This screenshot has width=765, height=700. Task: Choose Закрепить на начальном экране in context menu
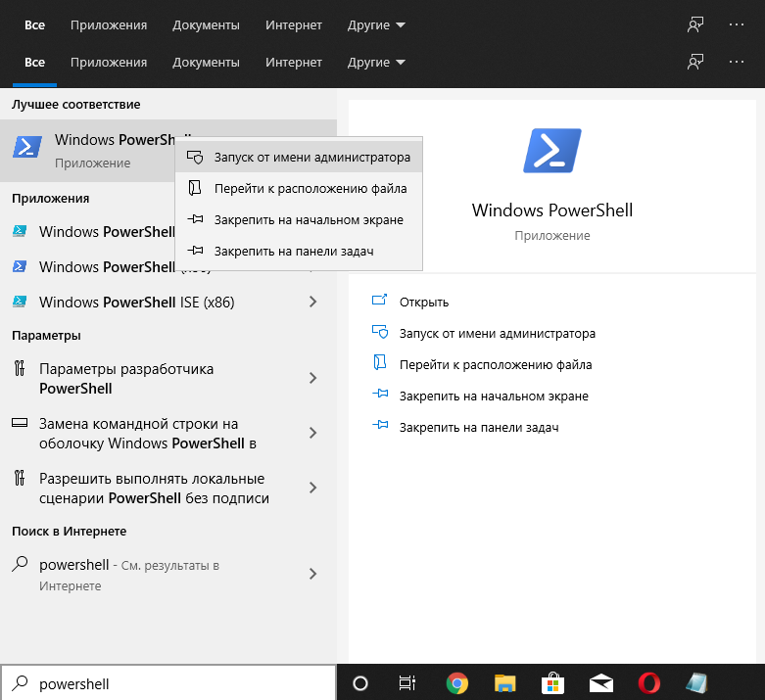299,219
